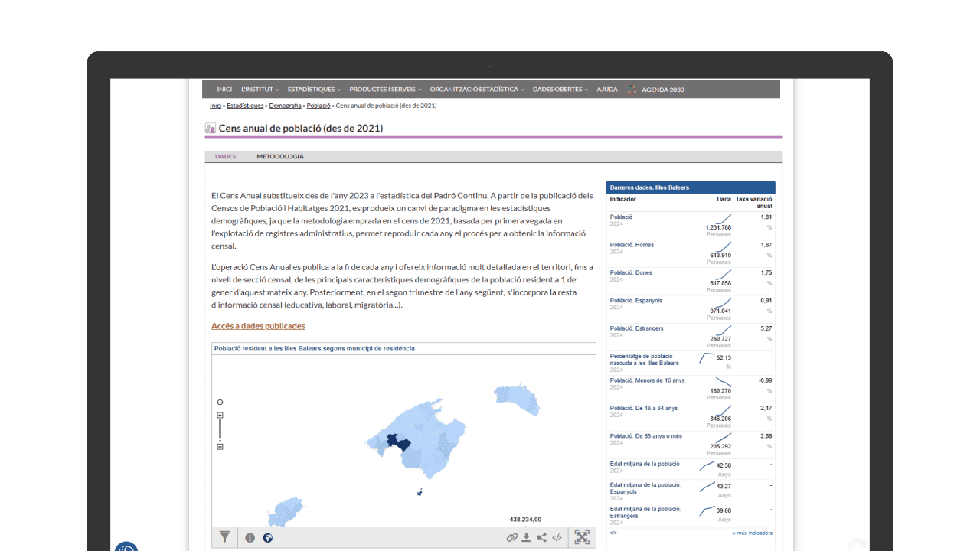The height and width of the screenshot is (551, 980).
Task: Click the globe icon in map toolbar
Action: pos(268,537)
